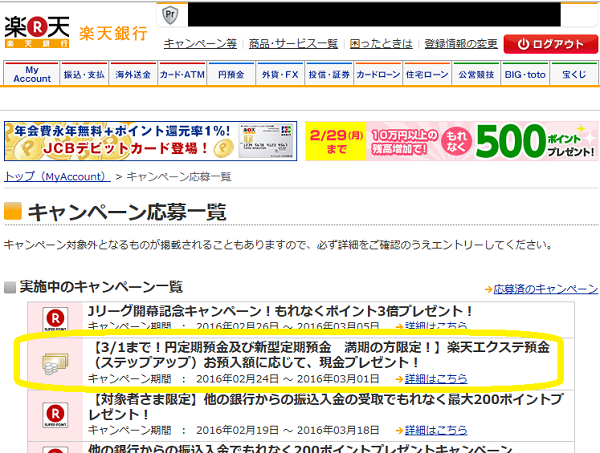Click the Pr shield icon
Image resolution: width=600 pixels, height=453 pixels.
click(x=170, y=16)
